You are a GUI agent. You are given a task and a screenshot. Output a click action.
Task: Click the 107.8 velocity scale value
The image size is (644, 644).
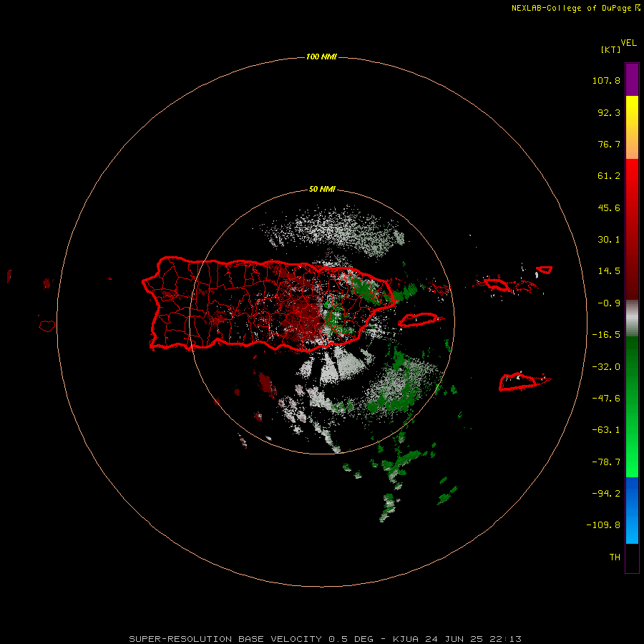[x=606, y=80]
